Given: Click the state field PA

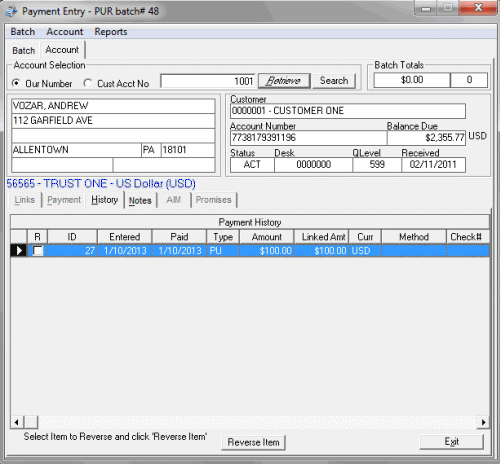Looking at the screenshot, I should (x=151, y=150).
